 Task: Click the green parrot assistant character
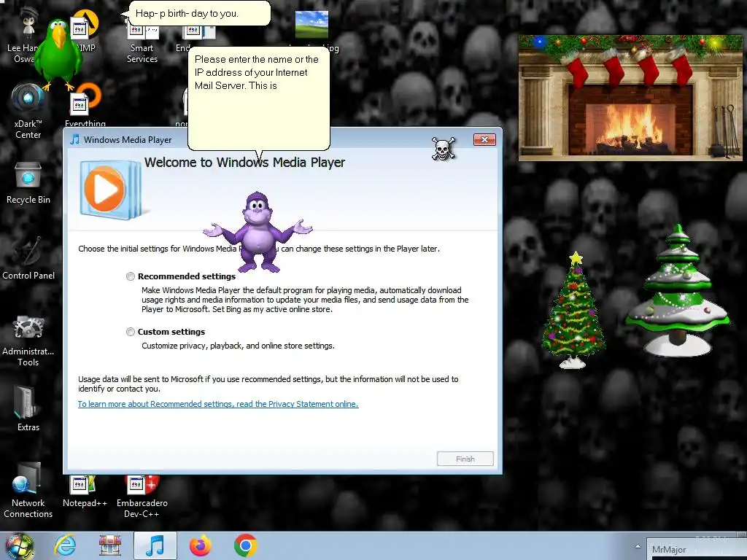[x=58, y=55]
